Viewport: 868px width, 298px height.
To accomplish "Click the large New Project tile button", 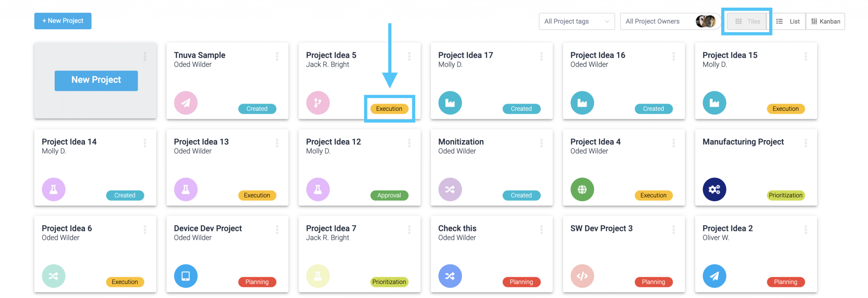I will pos(96,81).
